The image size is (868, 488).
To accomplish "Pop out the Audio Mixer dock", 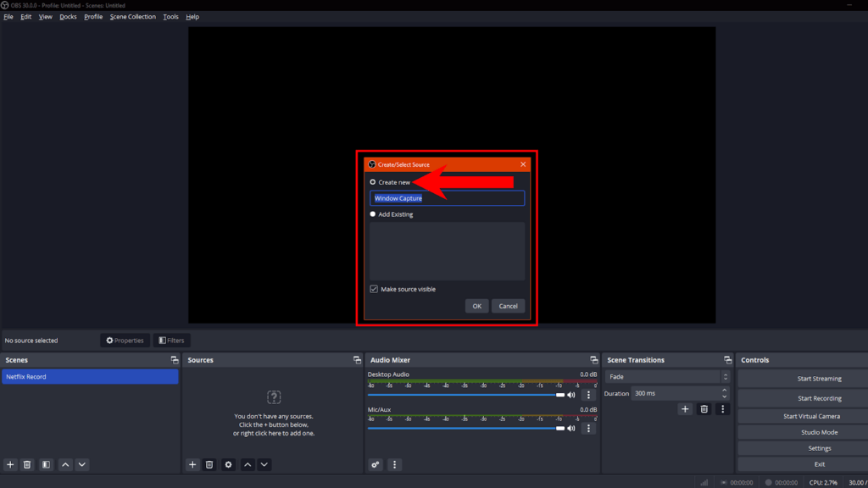I will (594, 360).
